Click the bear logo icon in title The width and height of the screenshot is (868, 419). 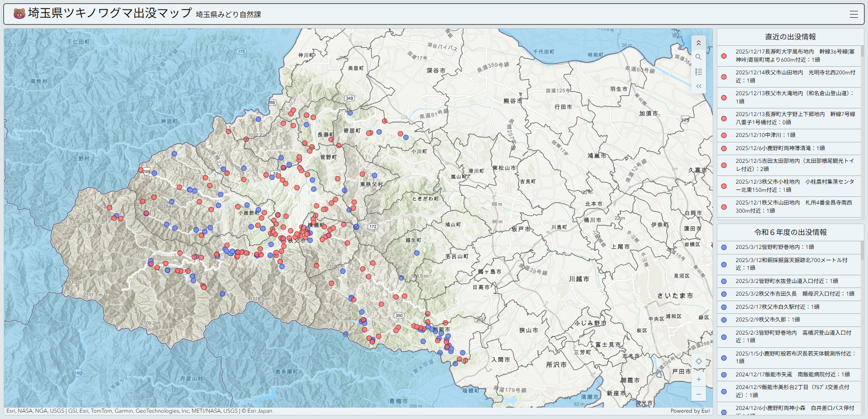click(x=19, y=14)
